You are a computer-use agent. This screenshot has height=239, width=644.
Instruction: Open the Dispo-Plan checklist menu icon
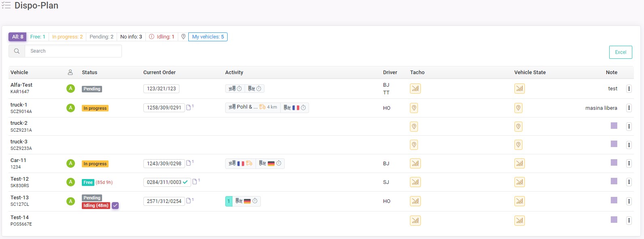coord(6,6)
